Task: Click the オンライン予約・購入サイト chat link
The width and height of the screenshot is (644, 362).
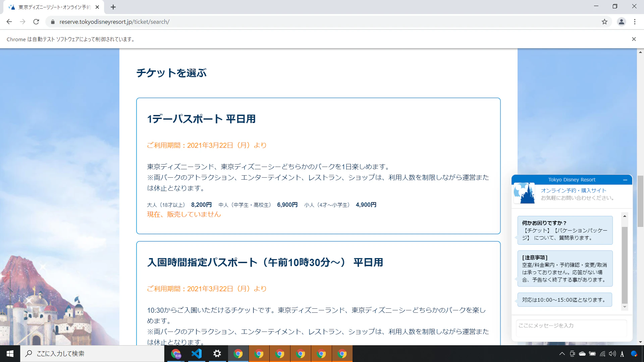Action: click(574, 190)
